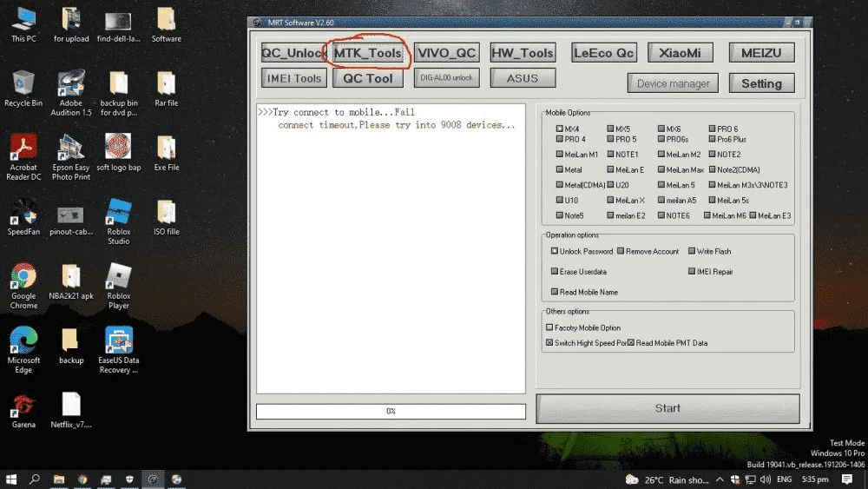This screenshot has height=489, width=868.
Task: Switch to XiaoMi section
Action: point(681,53)
